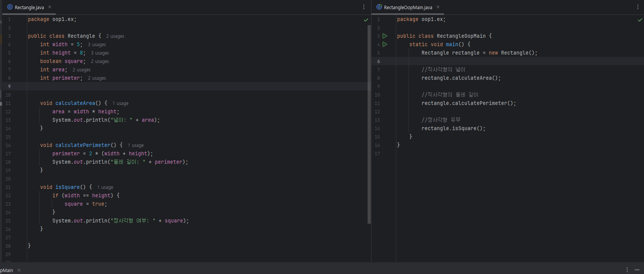The height and width of the screenshot is (274, 644).
Task: Minimize the bottom Run tool window
Action: coord(637,270)
